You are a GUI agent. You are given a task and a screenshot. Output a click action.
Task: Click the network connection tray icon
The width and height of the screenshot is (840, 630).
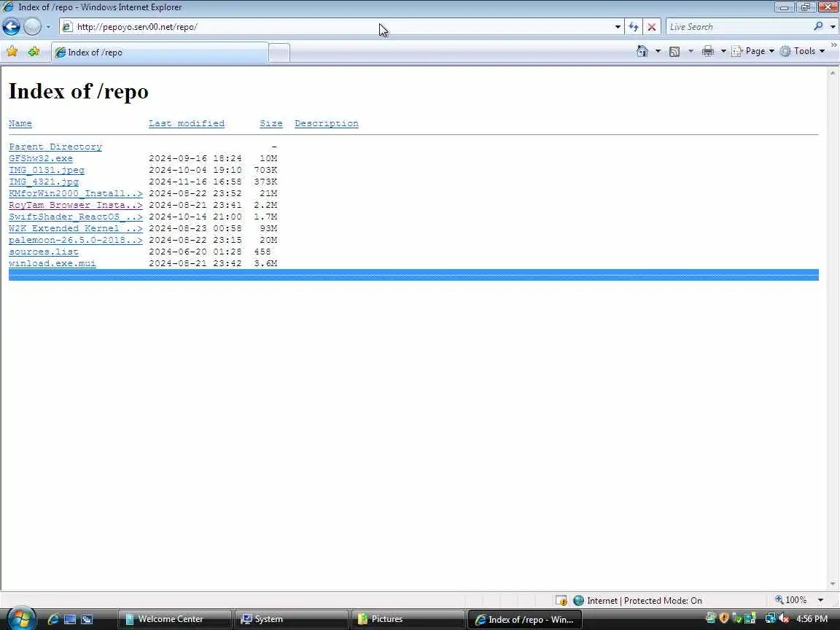[770, 619]
